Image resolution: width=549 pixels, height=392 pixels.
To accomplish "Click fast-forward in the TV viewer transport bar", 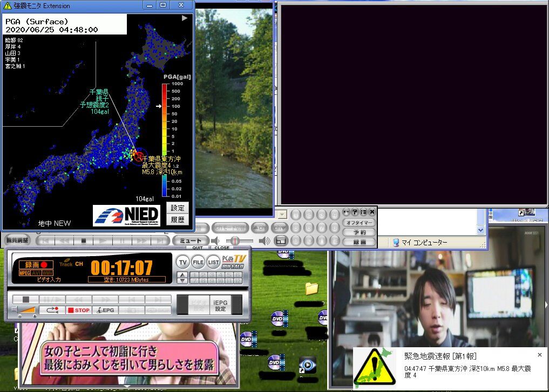I will (141, 240).
